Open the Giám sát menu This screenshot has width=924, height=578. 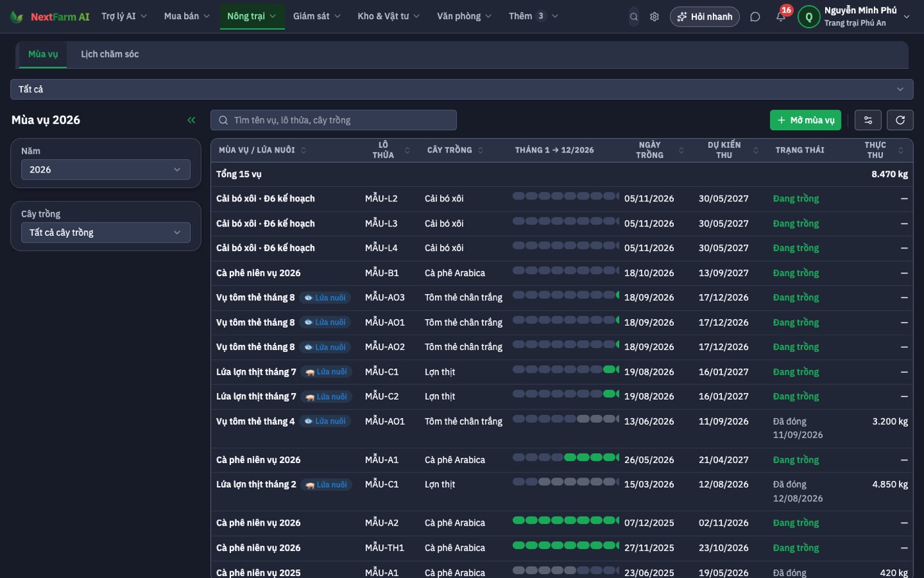click(x=317, y=16)
